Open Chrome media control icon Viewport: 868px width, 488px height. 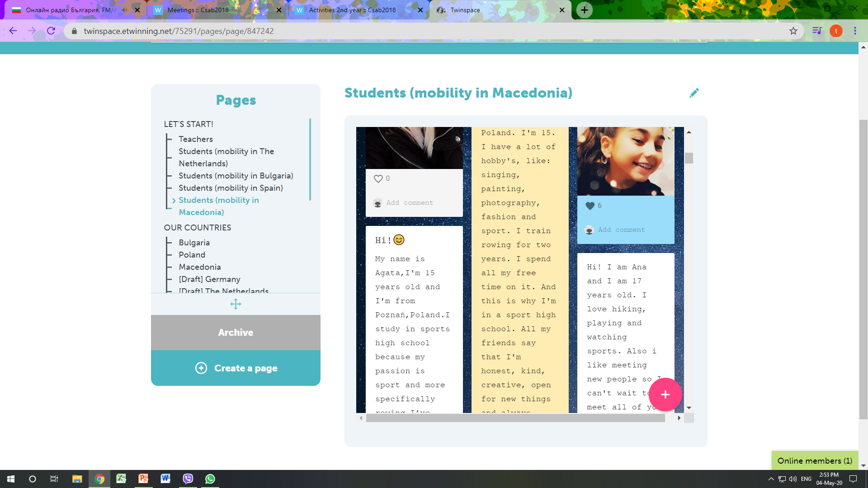tap(816, 31)
